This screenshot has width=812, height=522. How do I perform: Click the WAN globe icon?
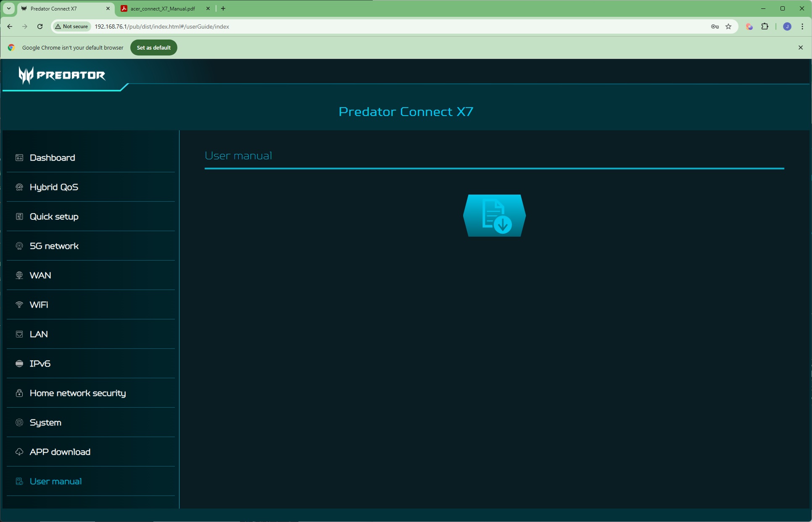click(19, 275)
